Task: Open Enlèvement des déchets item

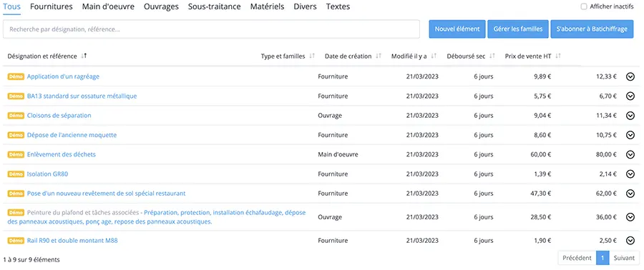Action: pos(62,154)
